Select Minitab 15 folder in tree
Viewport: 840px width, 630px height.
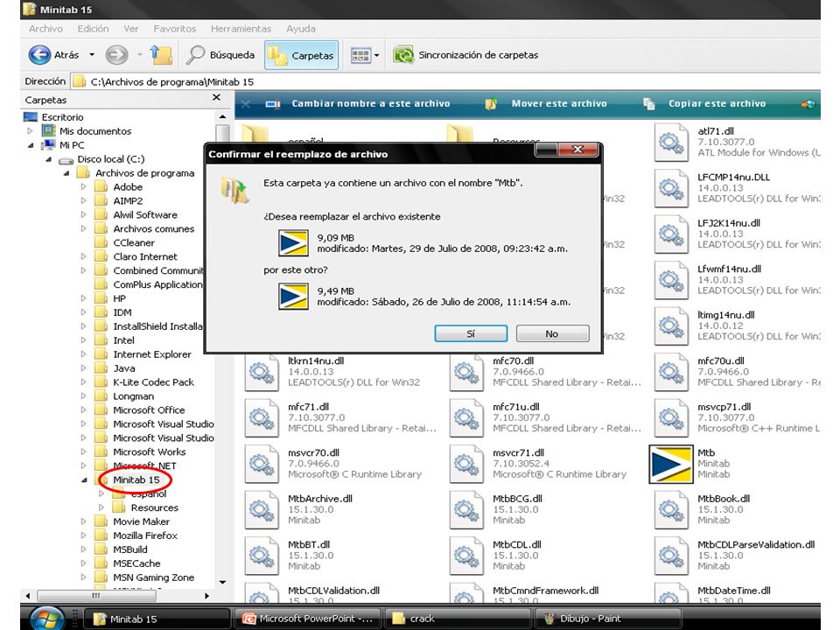point(136,480)
